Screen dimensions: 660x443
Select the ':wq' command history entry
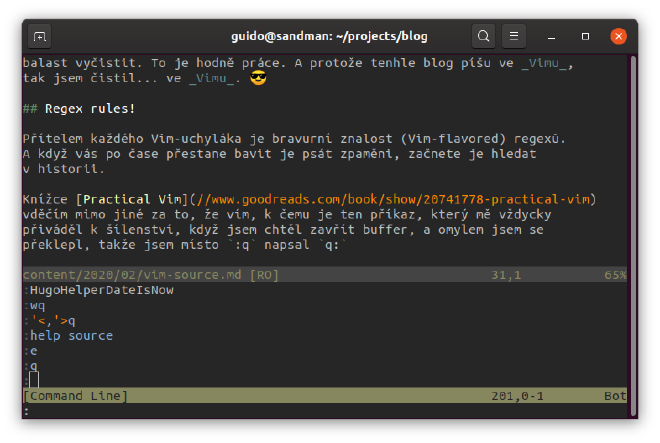(x=35, y=305)
